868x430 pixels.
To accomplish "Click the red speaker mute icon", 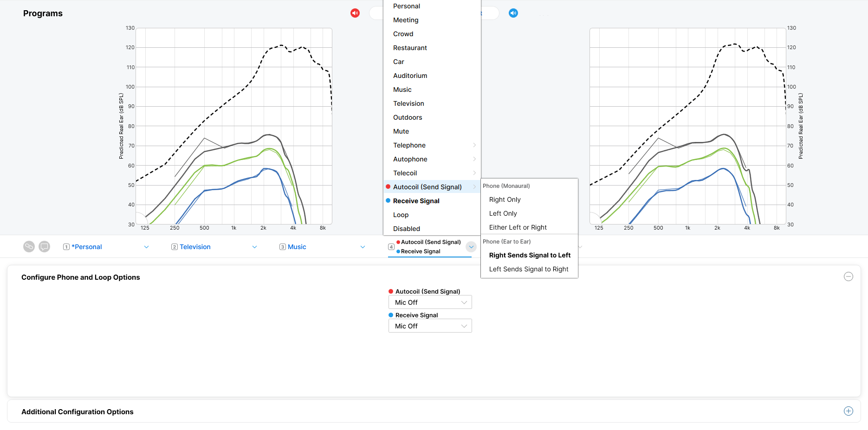I will [355, 13].
